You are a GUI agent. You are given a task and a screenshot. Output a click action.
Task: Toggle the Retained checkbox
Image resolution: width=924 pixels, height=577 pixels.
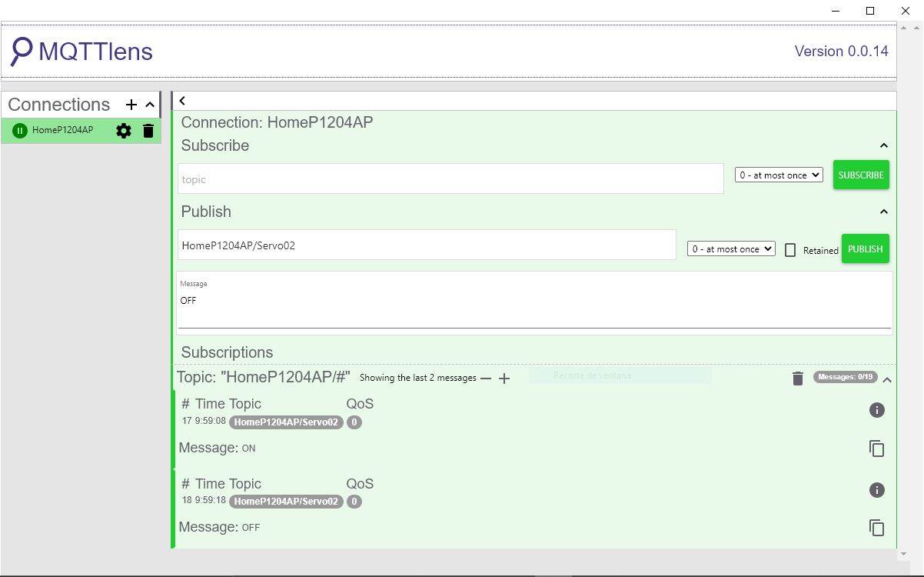pyautogui.click(x=790, y=250)
